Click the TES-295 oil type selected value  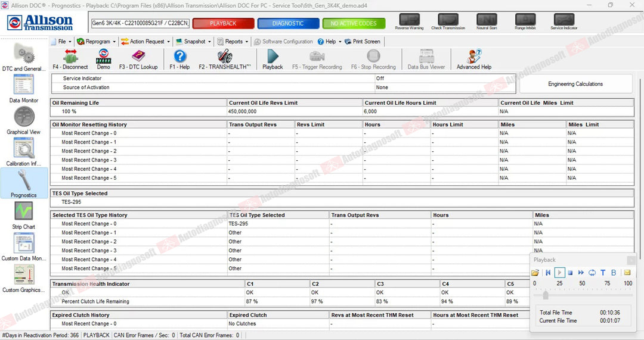72,202
